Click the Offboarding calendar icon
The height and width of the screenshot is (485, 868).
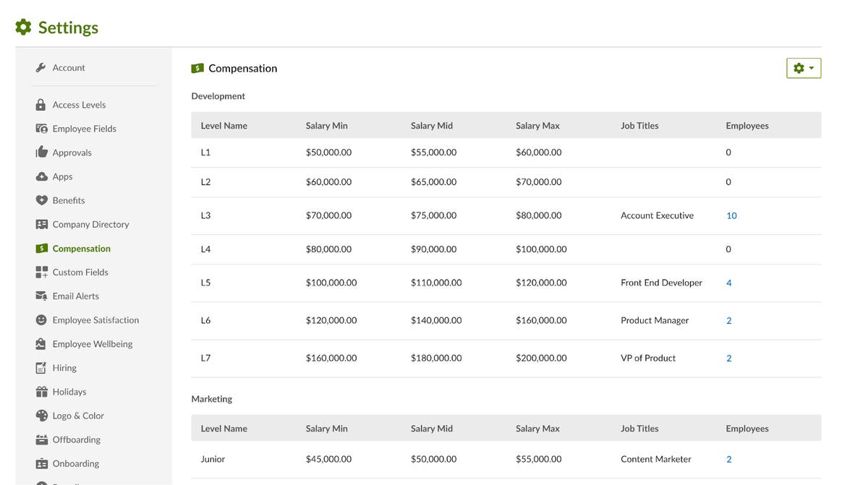tap(42, 439)
